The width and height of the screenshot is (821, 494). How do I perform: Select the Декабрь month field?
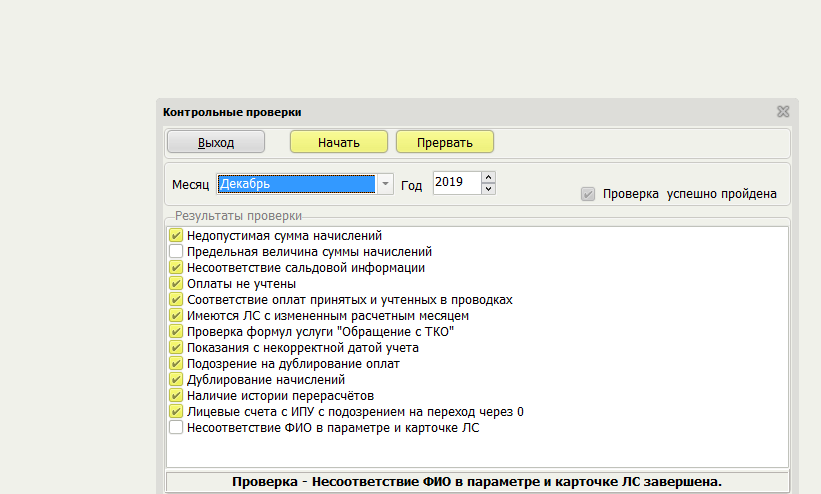[x=296, y=184]
